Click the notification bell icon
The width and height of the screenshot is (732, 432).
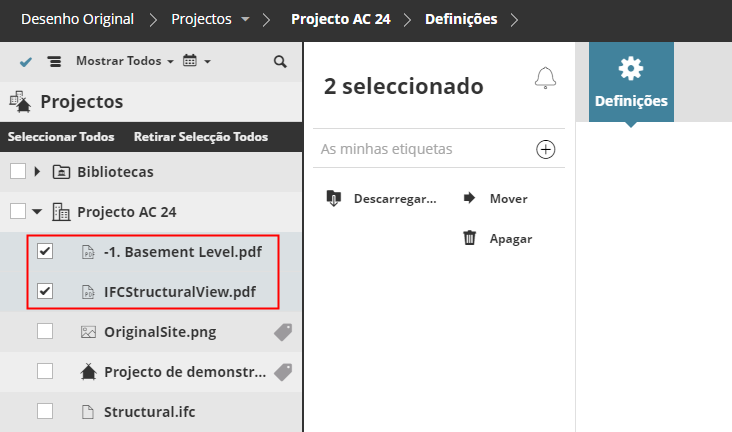point(545,78)
